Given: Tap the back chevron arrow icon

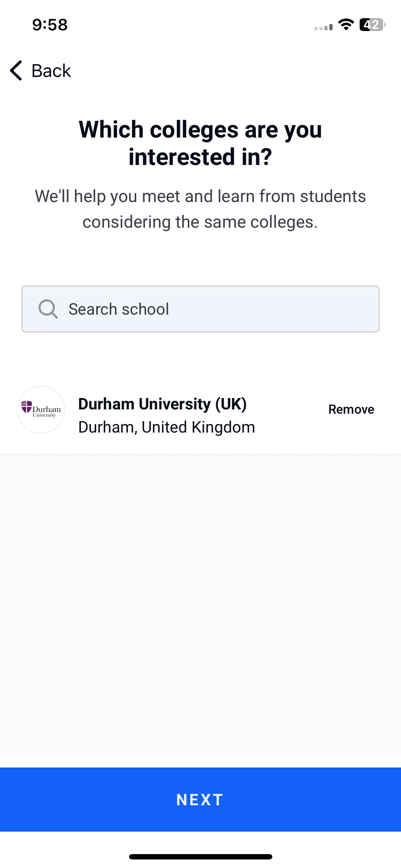Looking at the screenshot, I should tap(16, 71).
